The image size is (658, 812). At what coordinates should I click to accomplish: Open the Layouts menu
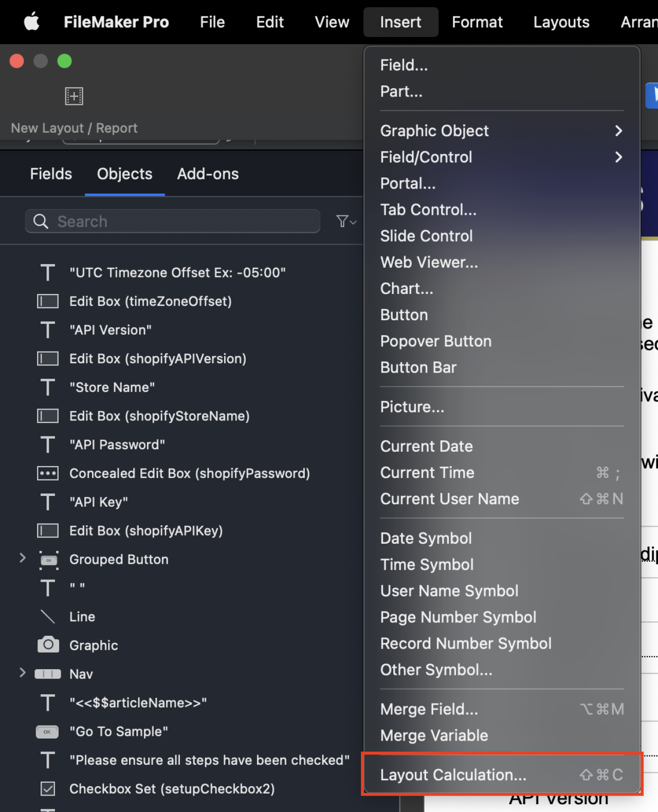[x=561, y=22]
